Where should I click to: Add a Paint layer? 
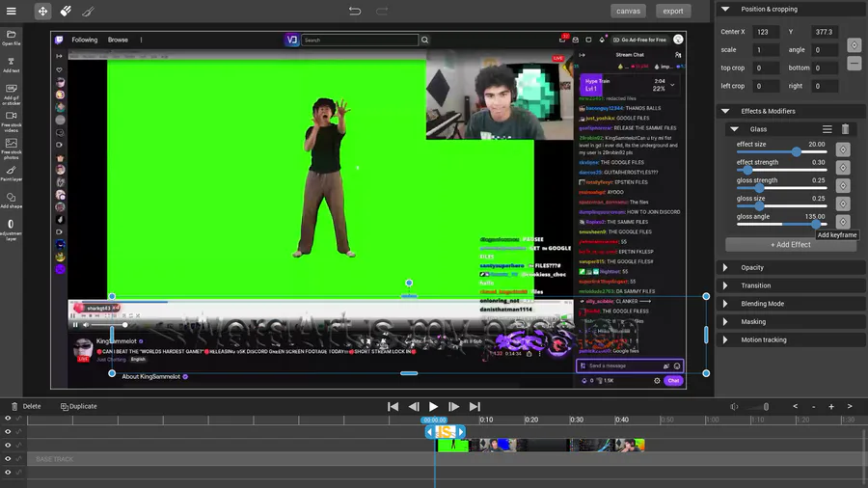(x=11, y=174)
